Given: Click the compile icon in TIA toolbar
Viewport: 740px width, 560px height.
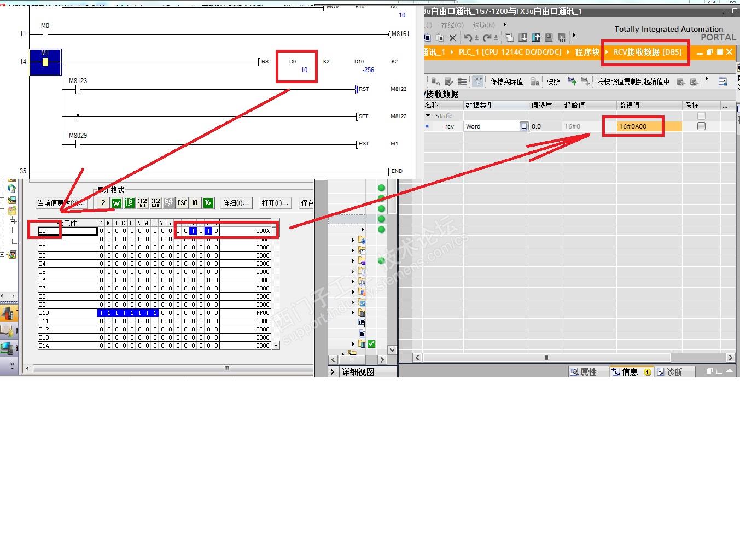Looking at the screenshot, I should click(509, 38).
